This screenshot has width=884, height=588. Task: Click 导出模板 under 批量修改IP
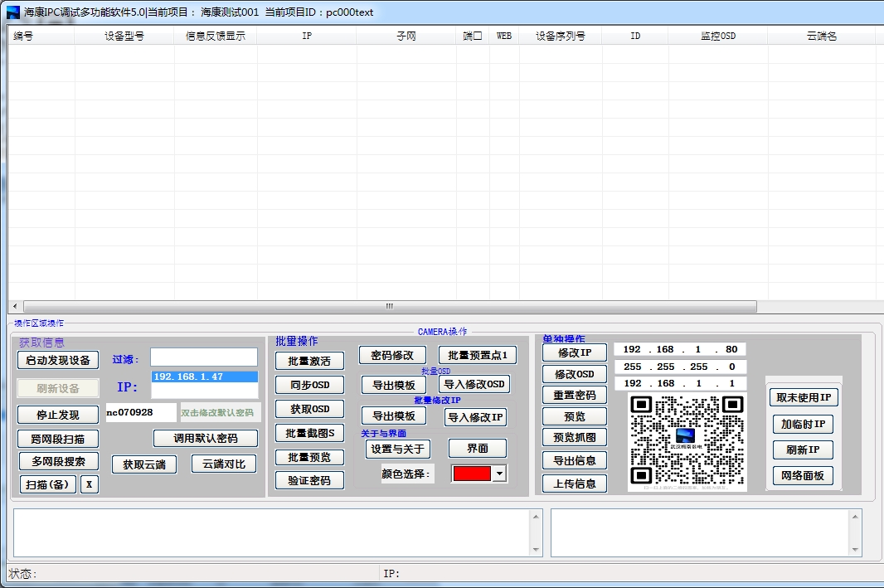click(x=394, y=416)
